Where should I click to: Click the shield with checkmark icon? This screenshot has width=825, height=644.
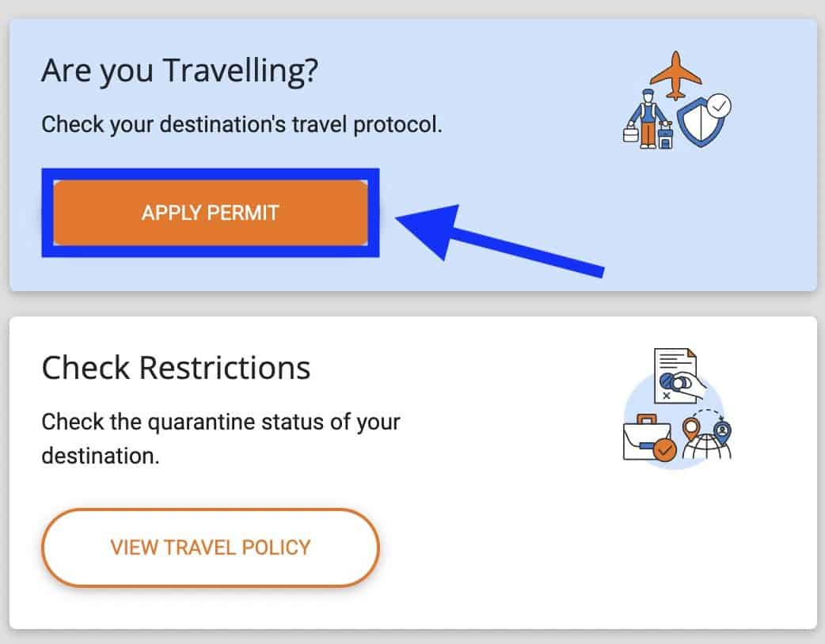tap(701, 123)
